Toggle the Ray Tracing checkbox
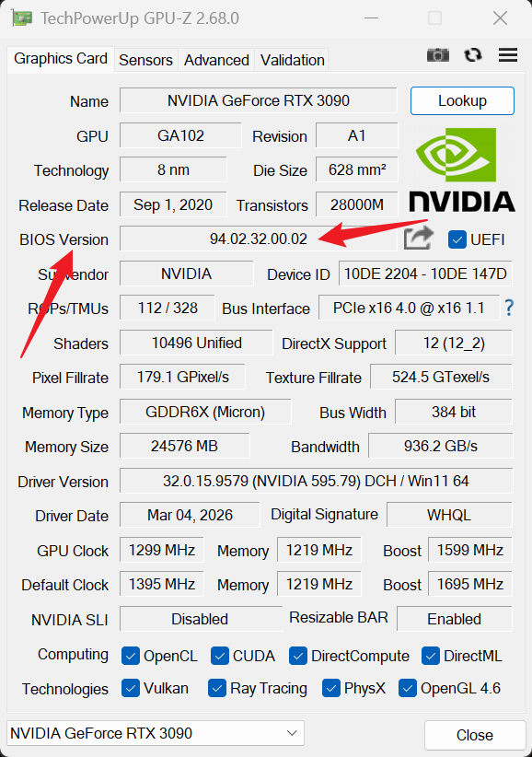The image size is (532, 757). pyautogui.click(x=217, y=689)
